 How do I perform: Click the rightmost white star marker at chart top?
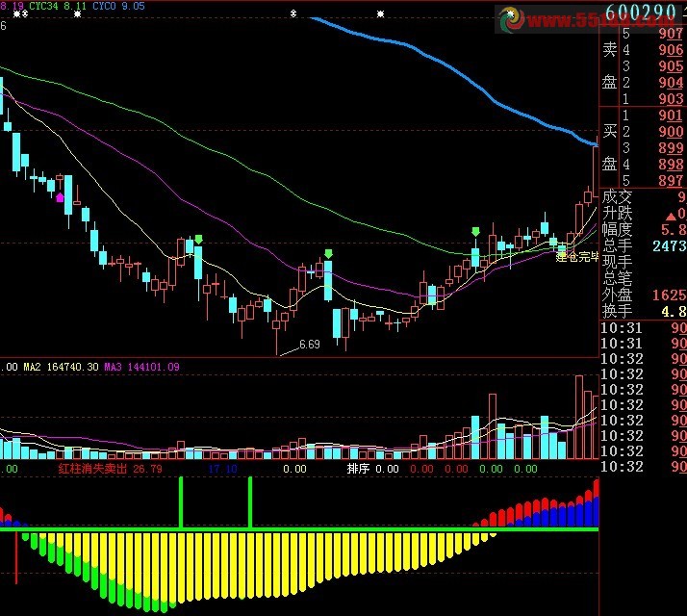[x=381, y=14]
